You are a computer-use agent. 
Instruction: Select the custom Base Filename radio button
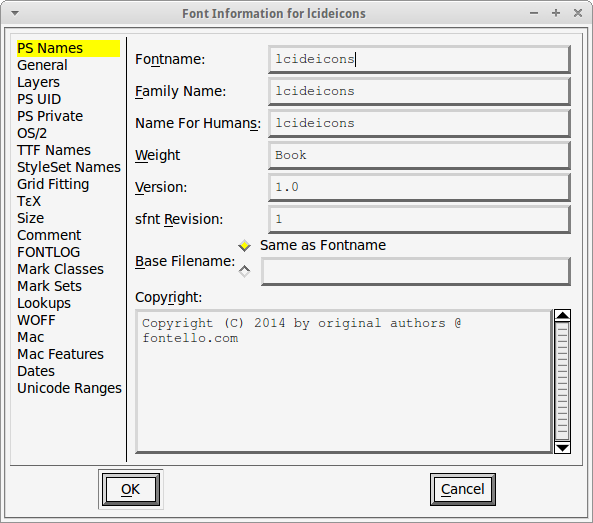(244, 271)
